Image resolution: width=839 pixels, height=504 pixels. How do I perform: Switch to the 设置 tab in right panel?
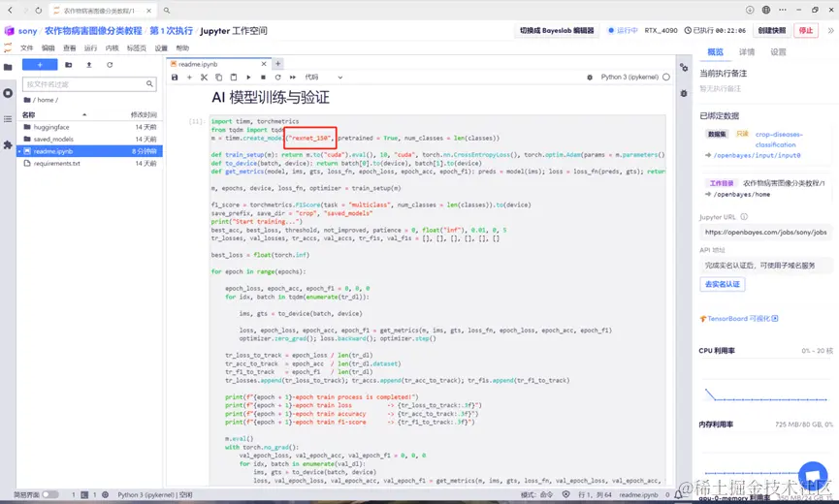[x=778, y=51]
